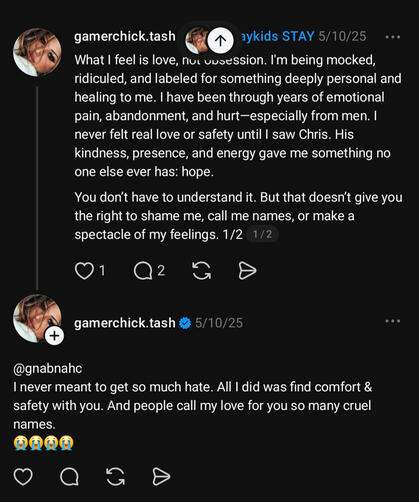
Task: Comment on the @gnabnahc reply post
Action: (69, 477)
